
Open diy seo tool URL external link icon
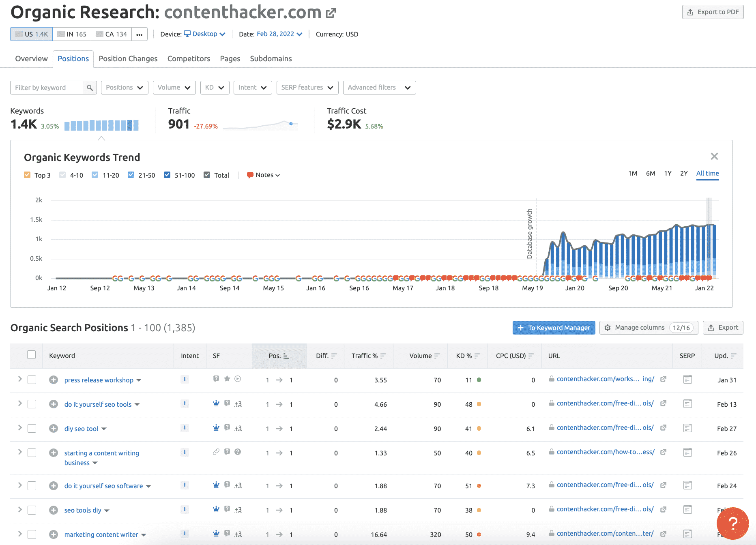(664, 428)
